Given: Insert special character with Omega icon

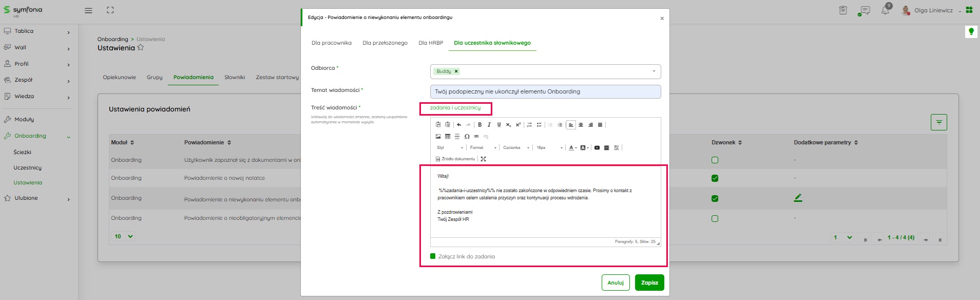Looking at the screenshot, I should point(467,137).
